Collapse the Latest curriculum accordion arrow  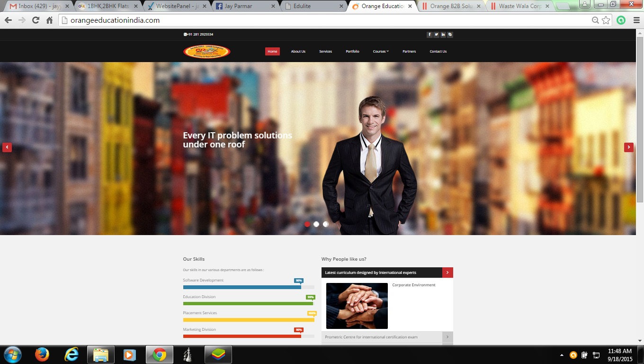[x=447, y=273]
